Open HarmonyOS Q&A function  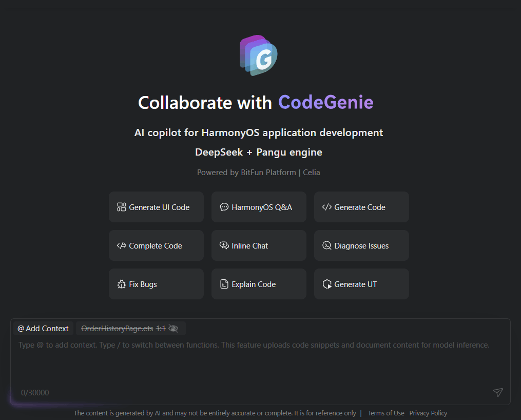tap(259, 207)
